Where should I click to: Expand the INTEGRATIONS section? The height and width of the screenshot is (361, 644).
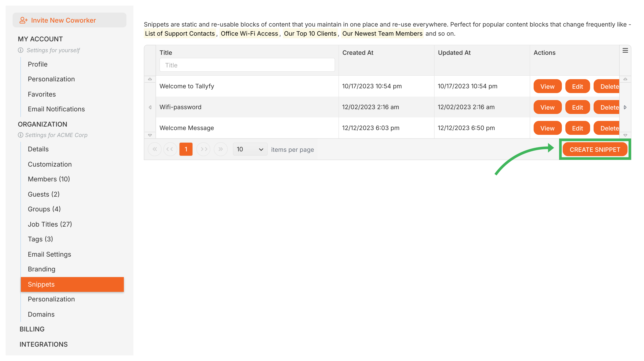43,344
